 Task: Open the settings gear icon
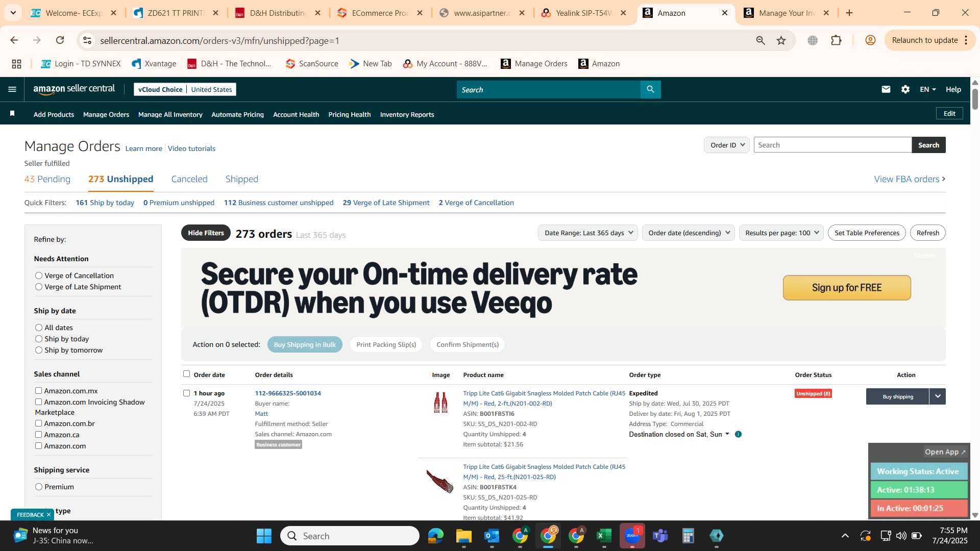pos(905,89)
